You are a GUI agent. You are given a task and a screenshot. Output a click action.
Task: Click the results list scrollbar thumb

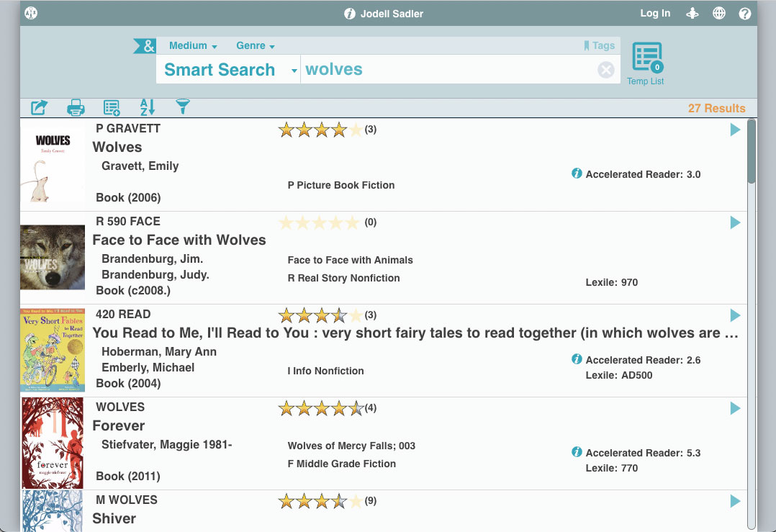[752, 151]
